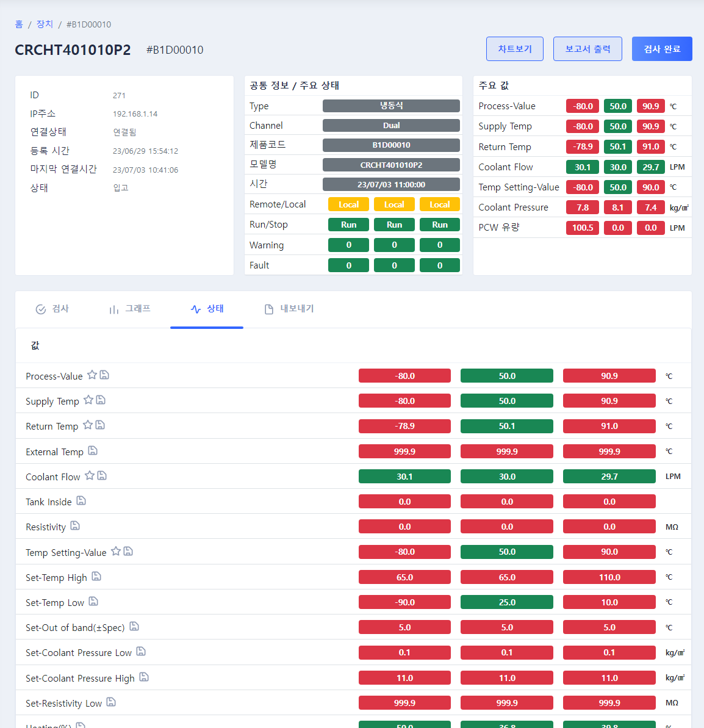Toggle the favorite star for Process-Value
This screenshot has height=728, width=704.
tap(92, 375)
